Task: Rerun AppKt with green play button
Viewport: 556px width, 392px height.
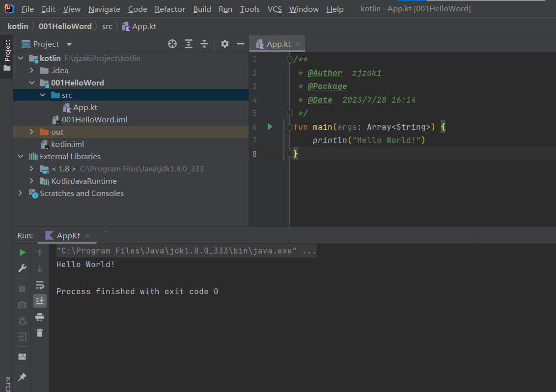Action: (x=22, y=252)
